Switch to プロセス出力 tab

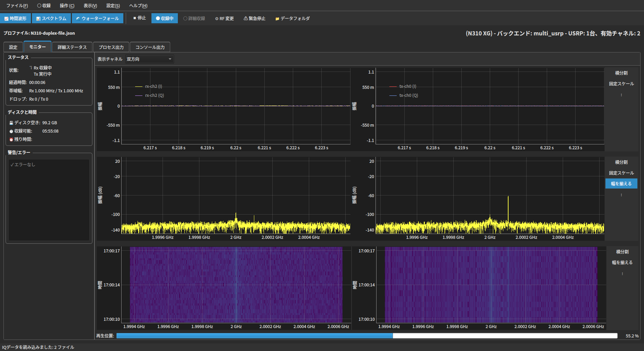pos(111,47)
